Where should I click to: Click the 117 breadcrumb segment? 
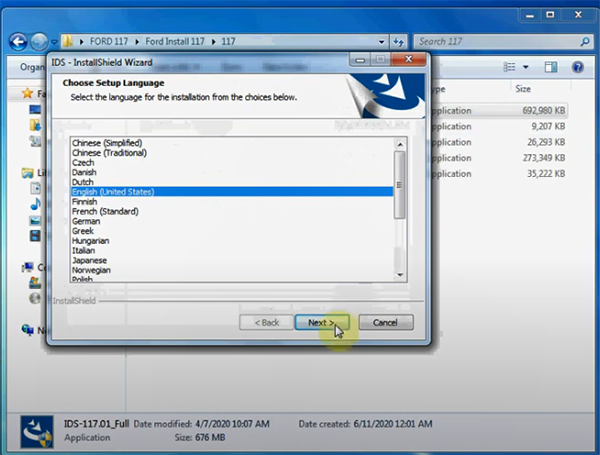(228, 41)
